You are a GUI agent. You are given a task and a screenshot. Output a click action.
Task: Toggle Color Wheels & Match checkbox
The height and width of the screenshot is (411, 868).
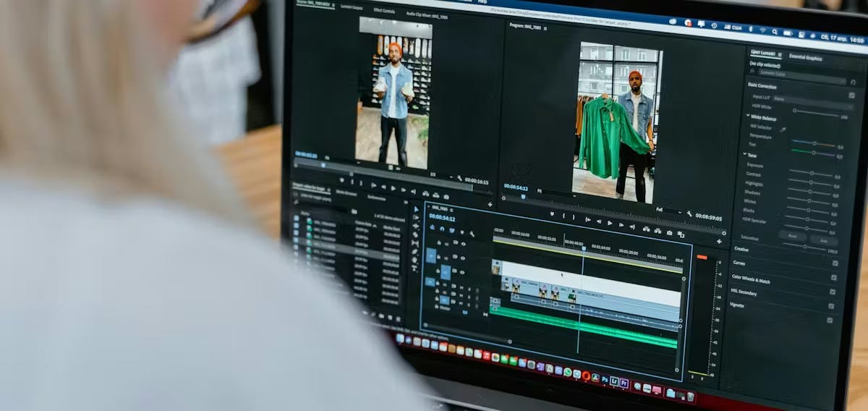click(x=833, y=292)
